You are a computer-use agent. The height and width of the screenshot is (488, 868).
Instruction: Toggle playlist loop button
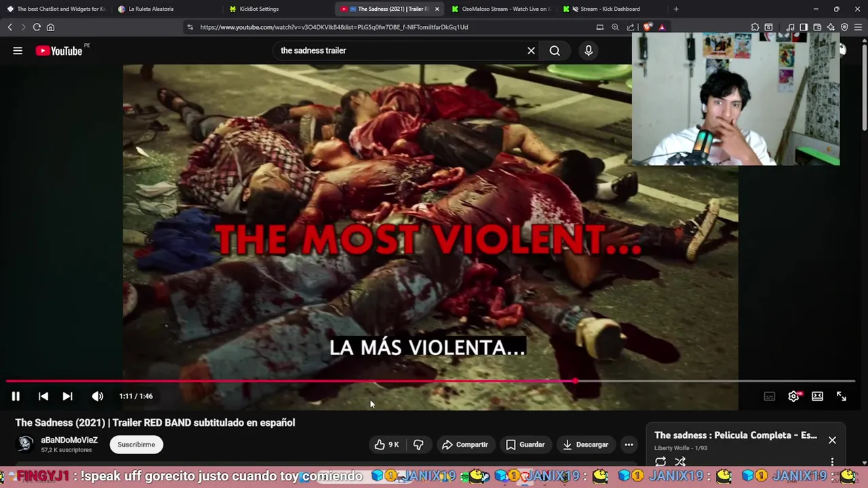[660, 462]
